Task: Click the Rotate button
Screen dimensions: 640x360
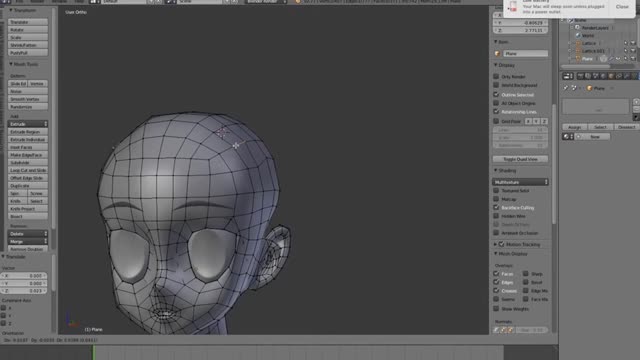Action: pos(28,29)
